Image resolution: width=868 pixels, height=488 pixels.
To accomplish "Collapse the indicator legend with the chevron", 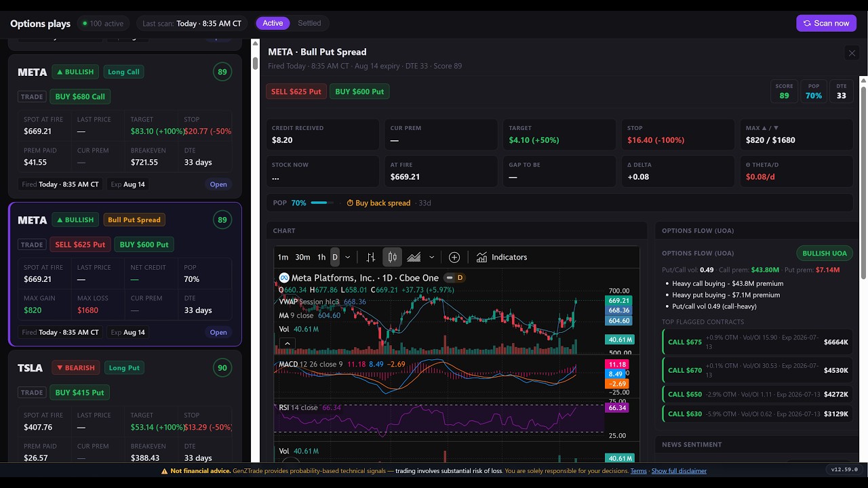I will click(288, 344).
